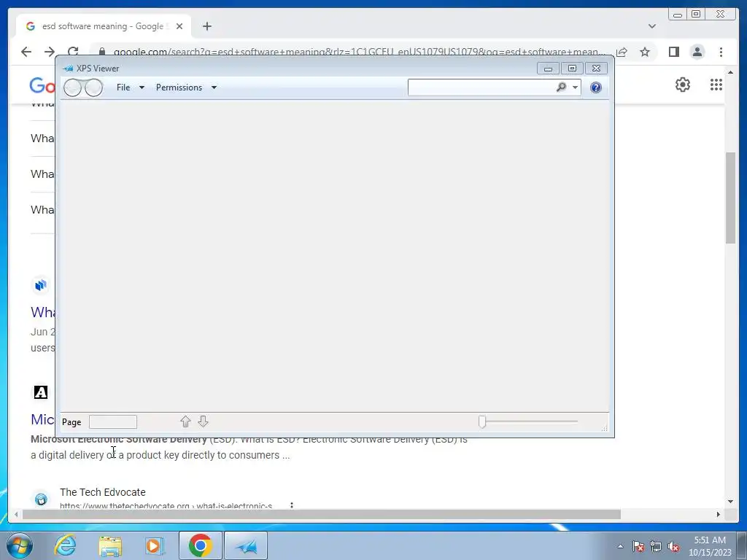Go to next page with down arrow
Screen dimensions: 747x560
tap(203, 421)
